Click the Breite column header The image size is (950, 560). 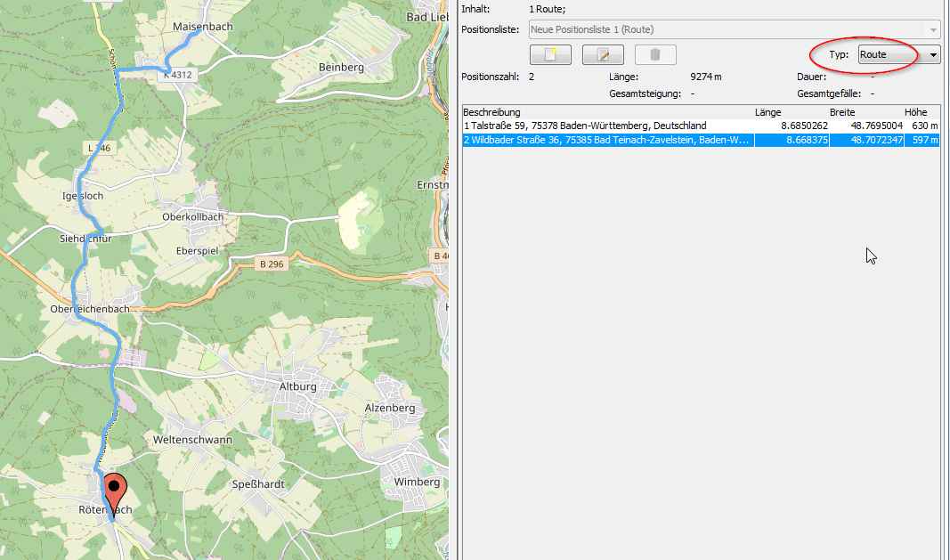tap(842, 112)
